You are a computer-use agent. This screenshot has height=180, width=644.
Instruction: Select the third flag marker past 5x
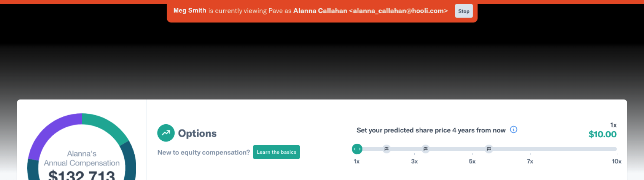(x=489, y=149)
